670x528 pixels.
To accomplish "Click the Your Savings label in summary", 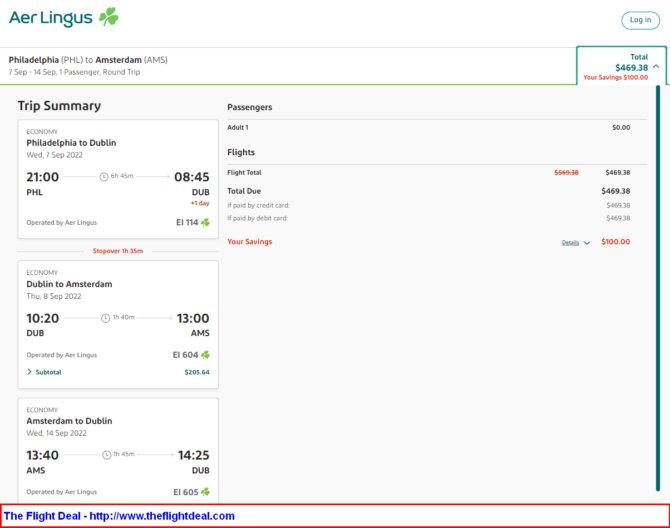I will pyautogui.click(x=250, y=242).
